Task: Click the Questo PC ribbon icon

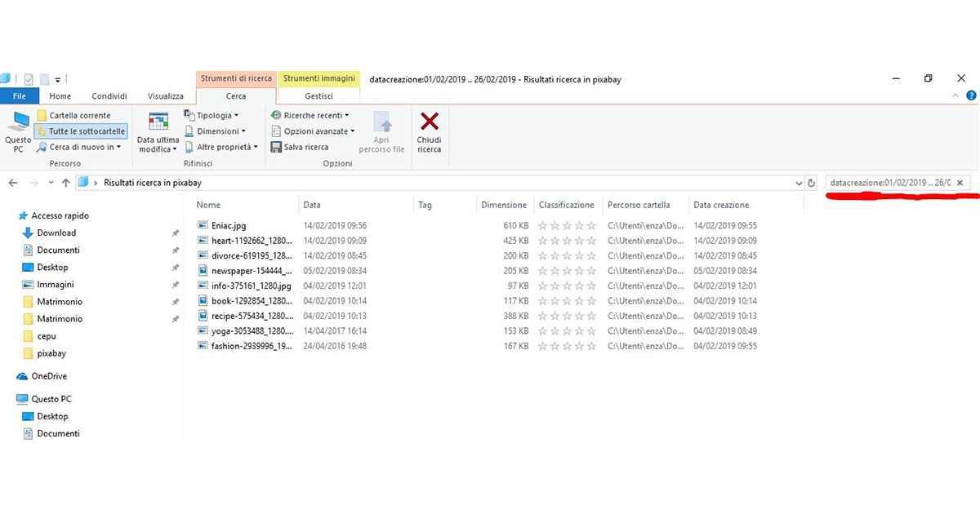Action: (x=18, y=132)
